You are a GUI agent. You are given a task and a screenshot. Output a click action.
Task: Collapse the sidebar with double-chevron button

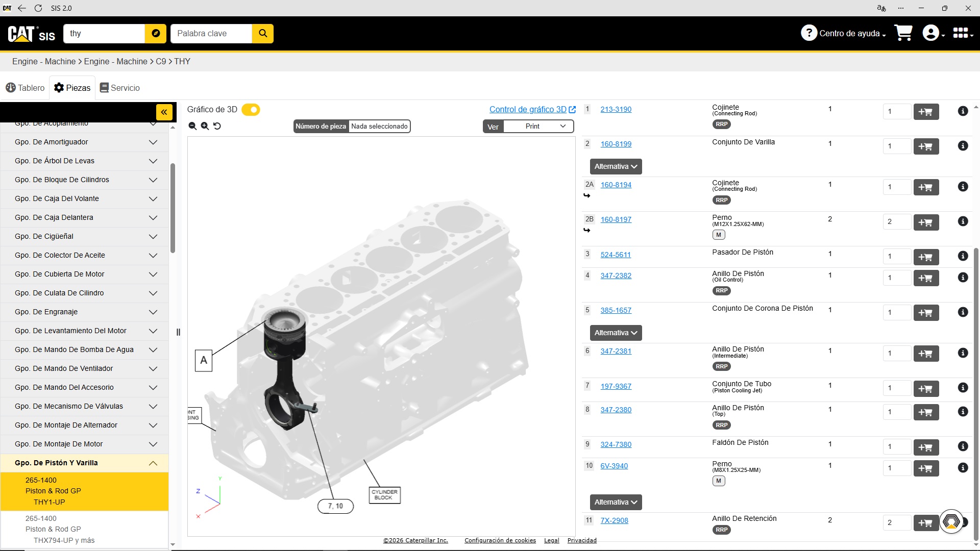coord(164,112)
